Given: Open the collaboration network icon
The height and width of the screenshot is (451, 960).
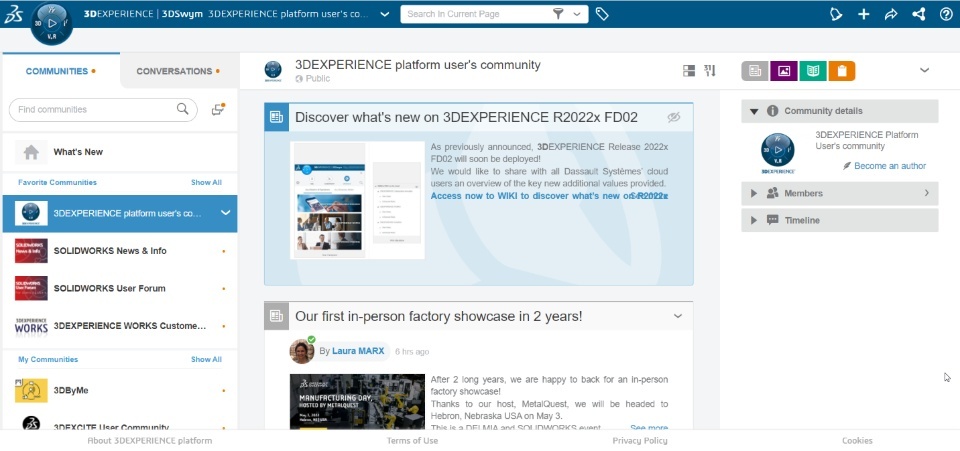Looking at the screenshot, I should point(918,14).
